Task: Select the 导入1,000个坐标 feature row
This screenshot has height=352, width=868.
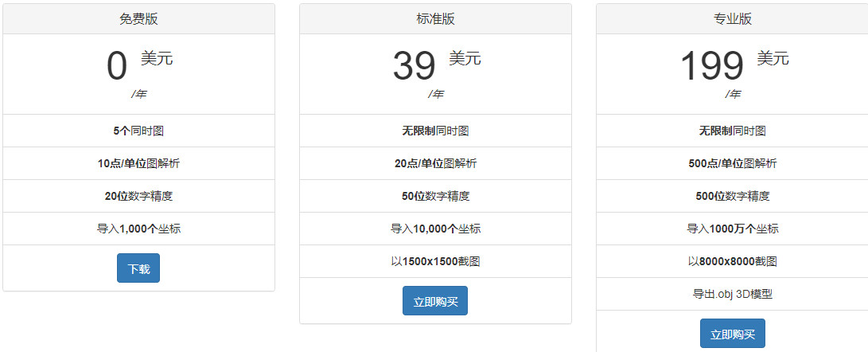Action: (138, 229)
